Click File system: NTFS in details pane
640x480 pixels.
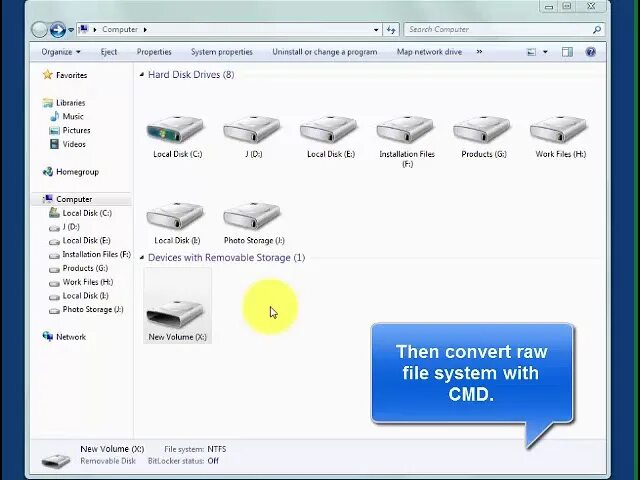195,449
